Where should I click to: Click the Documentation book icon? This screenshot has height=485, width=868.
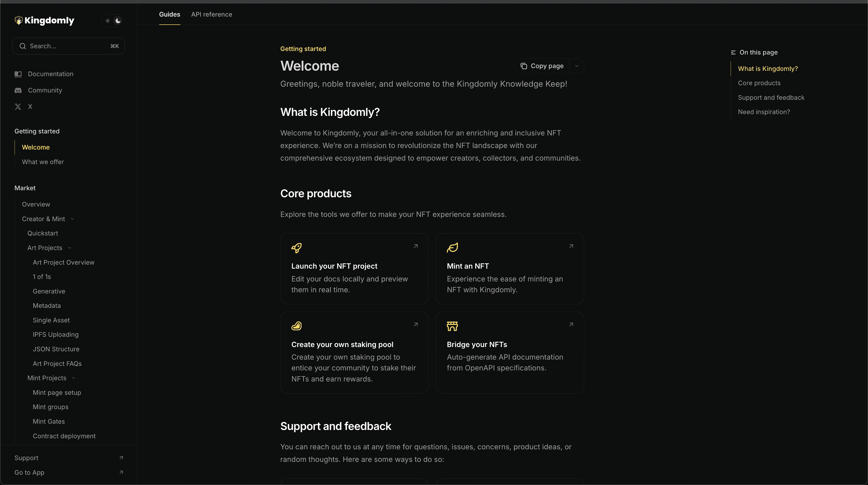[18, 74]
